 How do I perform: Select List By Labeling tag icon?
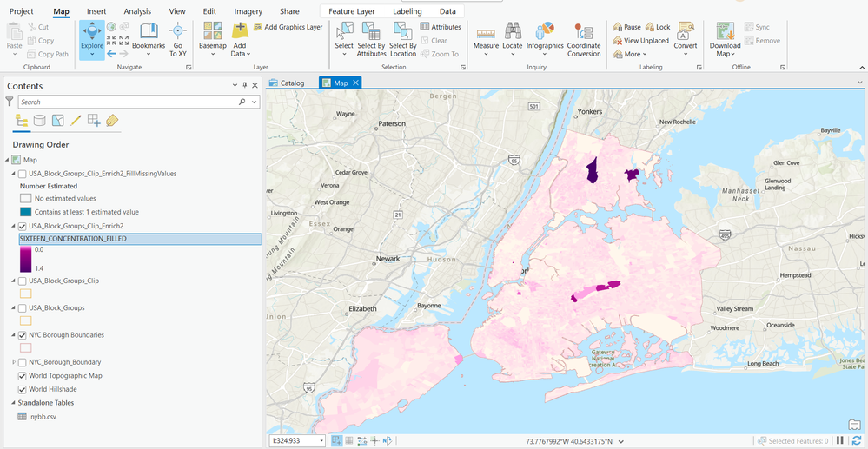tap(112, 120)
